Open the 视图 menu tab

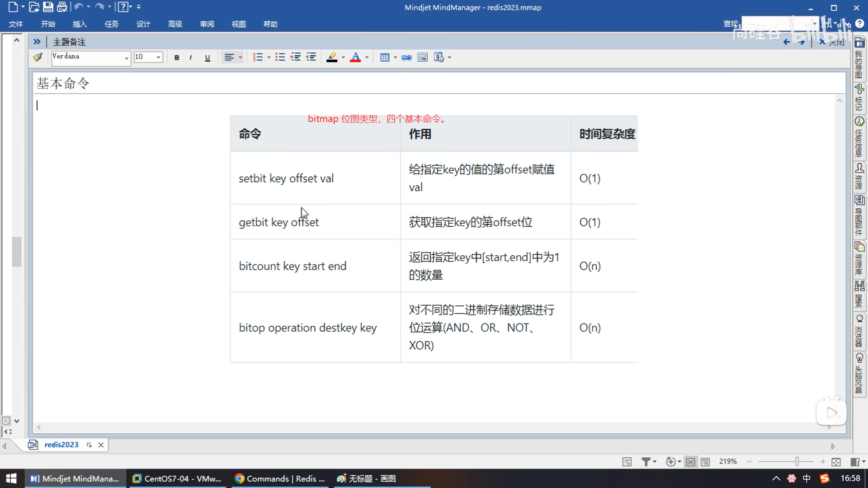(x=238, y=24)
